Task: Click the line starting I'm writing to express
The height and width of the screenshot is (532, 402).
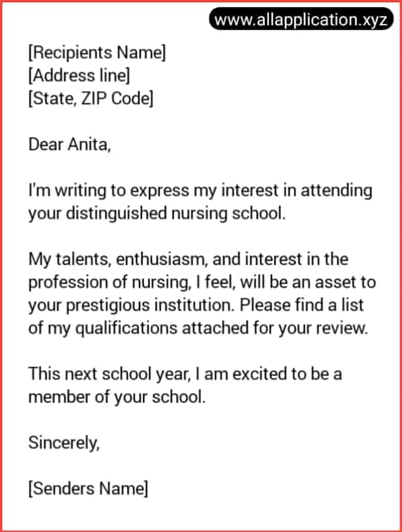Action: [200, 190]
